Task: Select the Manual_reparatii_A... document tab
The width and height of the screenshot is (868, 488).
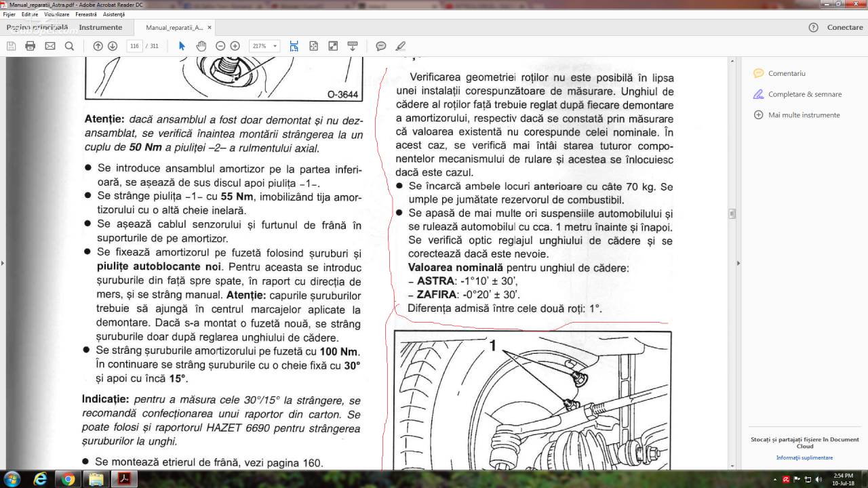Action: click(x=174, y=28)
